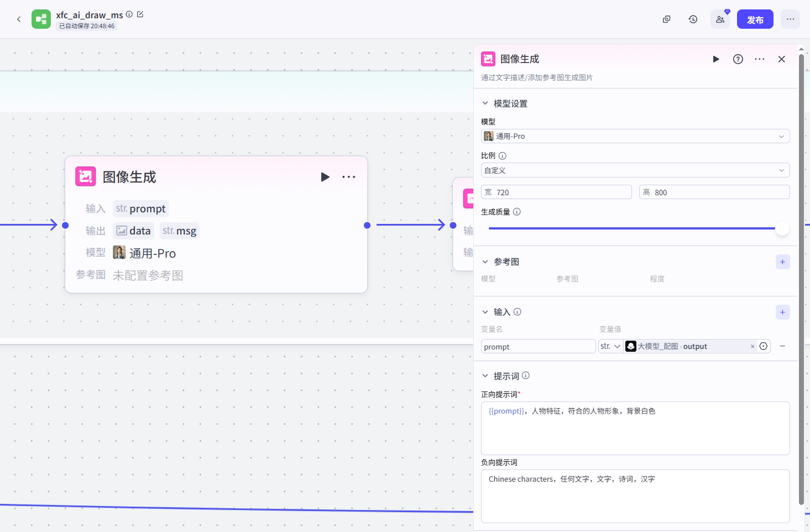Clear the variable value with x
This screenshot has width=810, height=532.
click(x=752, y=346)
